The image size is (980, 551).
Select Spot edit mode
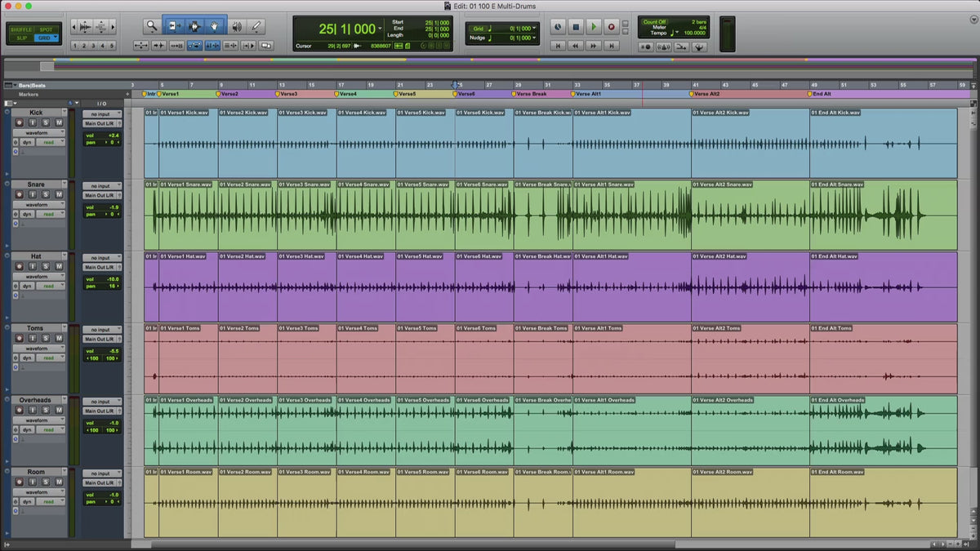point(46,29)
